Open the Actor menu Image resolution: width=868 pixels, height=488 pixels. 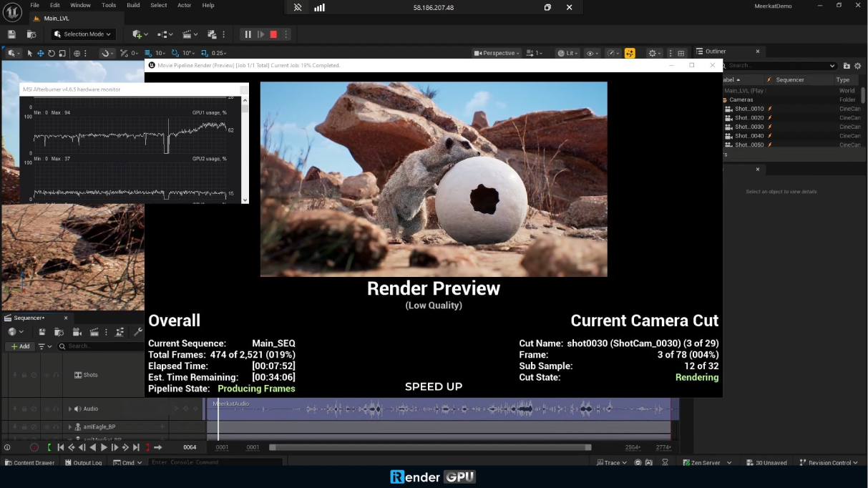click(184, 5)
